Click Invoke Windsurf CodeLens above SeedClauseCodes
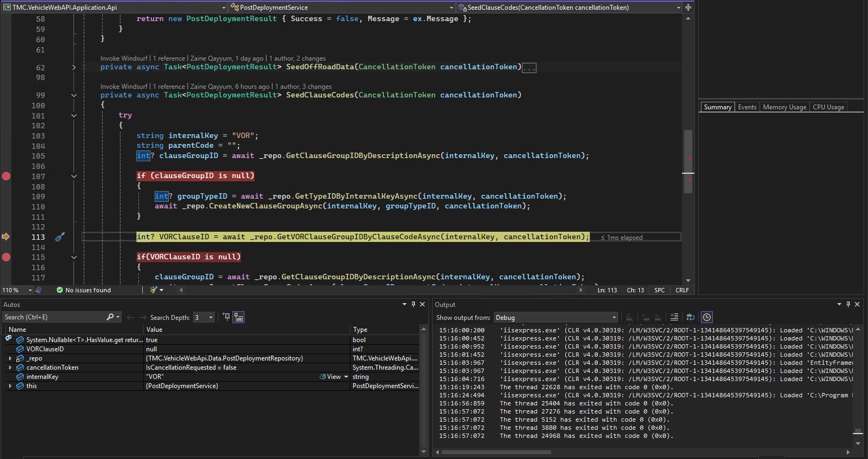868x459 pixels. [124, 87]
